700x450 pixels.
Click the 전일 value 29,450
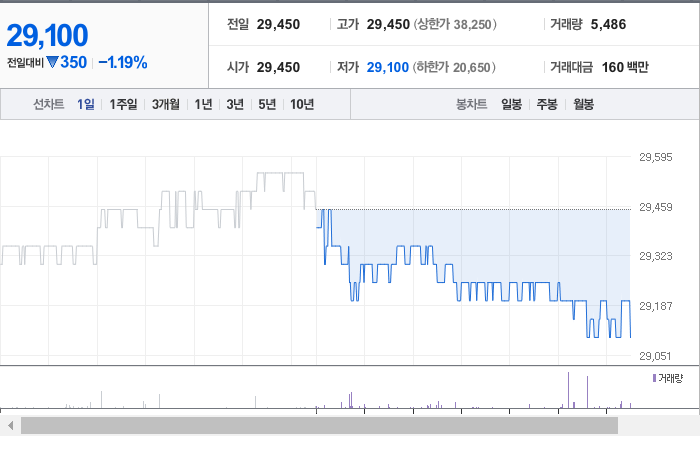[x=278, y=25]
